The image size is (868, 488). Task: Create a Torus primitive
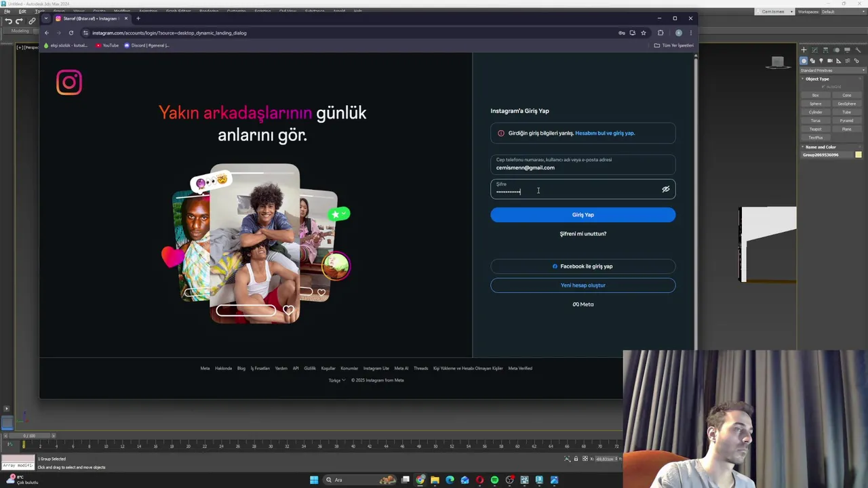(x=816, y=121)
